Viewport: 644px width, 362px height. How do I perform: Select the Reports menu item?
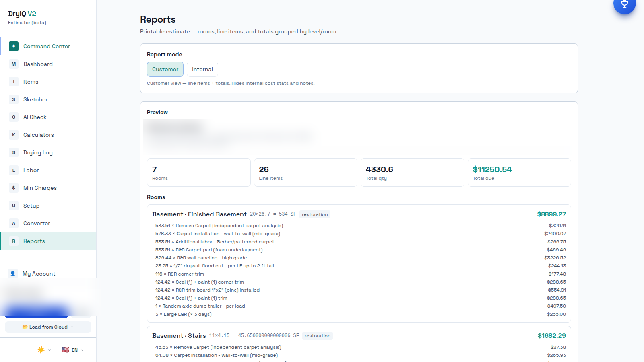48,241
